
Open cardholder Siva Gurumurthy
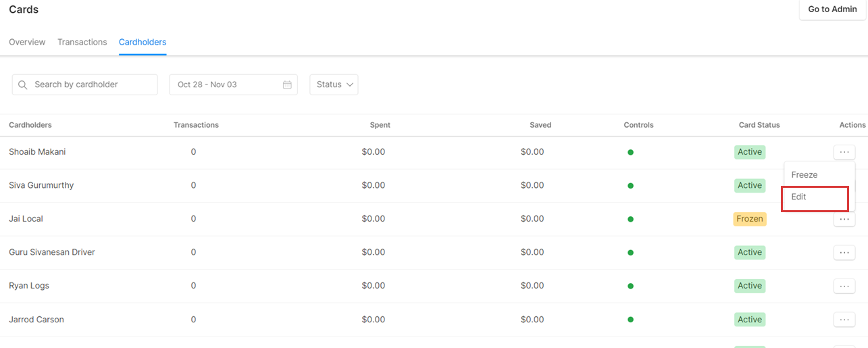41,185
